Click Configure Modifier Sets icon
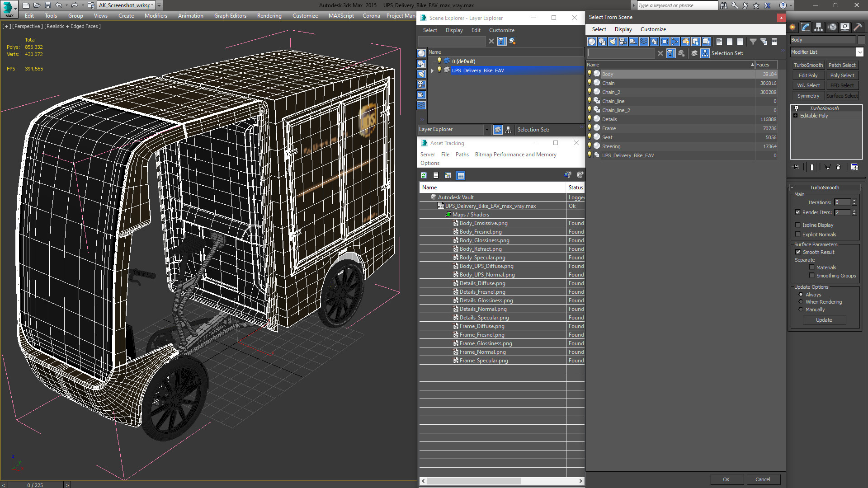Screen dimensions: 868x488 [854, 167]
